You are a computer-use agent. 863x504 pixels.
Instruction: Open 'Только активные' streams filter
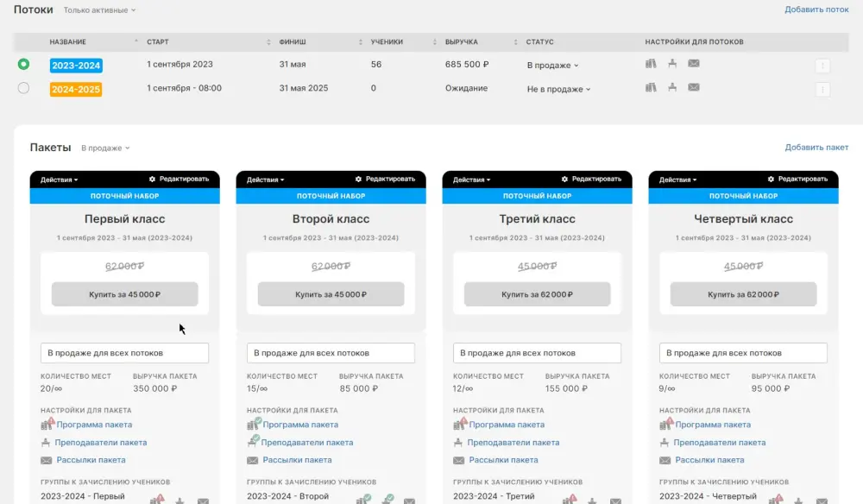click(99, 10)
